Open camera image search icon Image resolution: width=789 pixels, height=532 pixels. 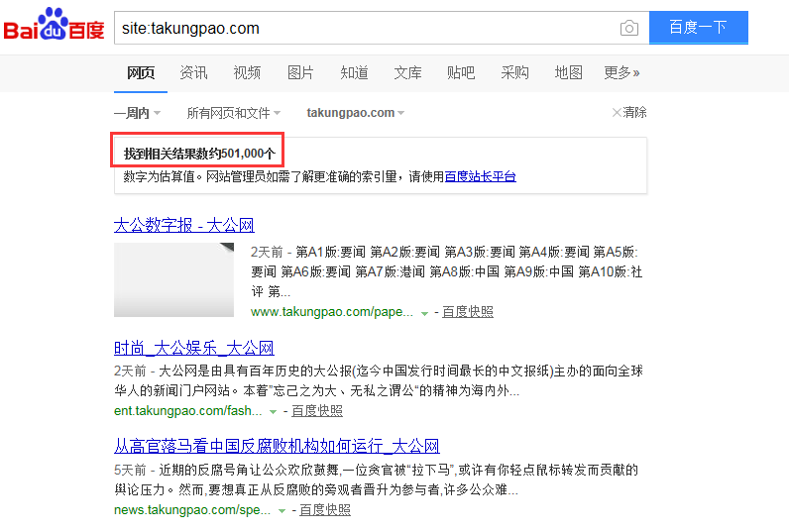click(629, 28)
